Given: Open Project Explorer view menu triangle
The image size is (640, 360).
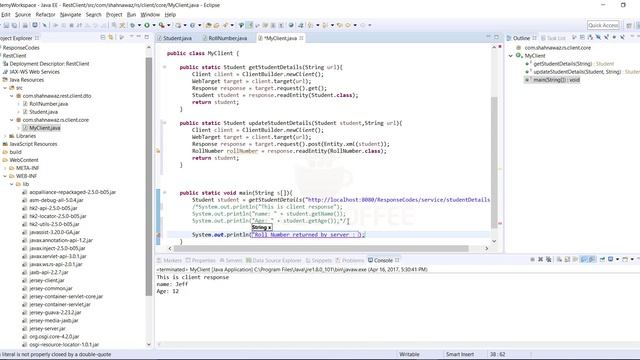Looking at the screenshot, I should point(131,37).
